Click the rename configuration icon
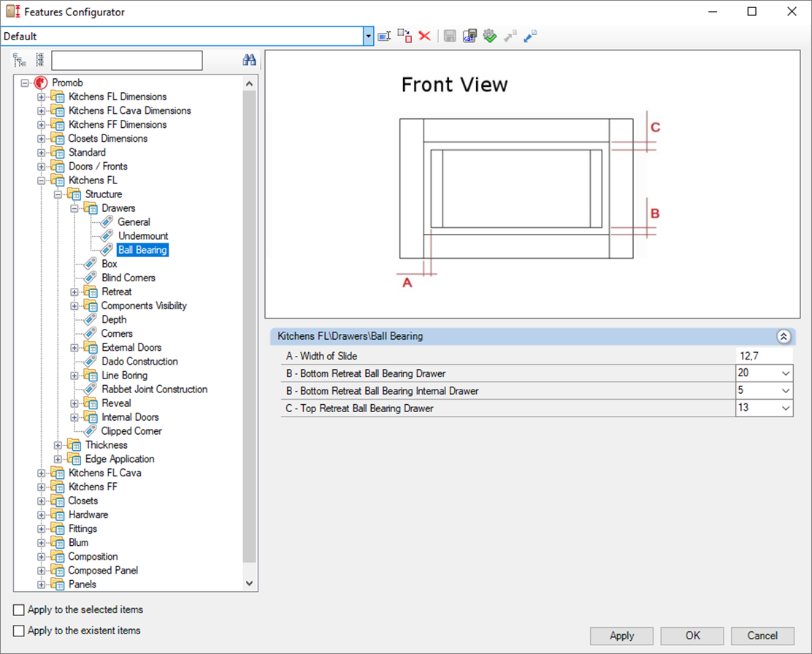 click(385, 36)
